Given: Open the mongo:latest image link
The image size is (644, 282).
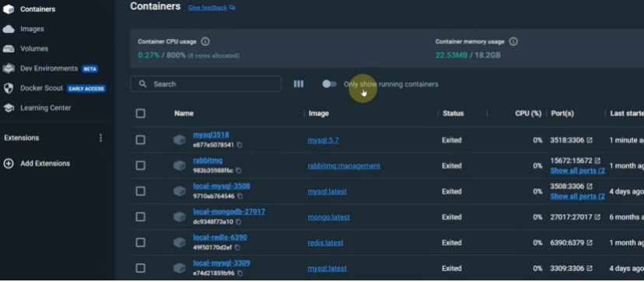Looking at the screenshot, I should [328, 217].
